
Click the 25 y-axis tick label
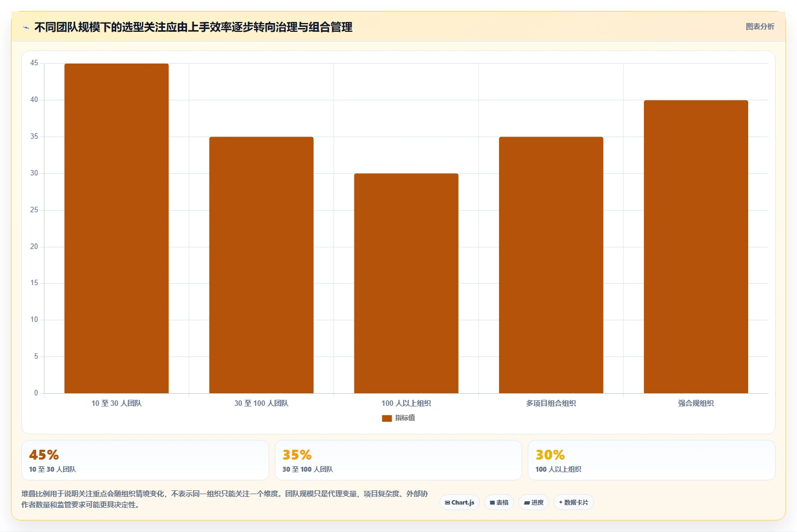[x=34, y=210]
